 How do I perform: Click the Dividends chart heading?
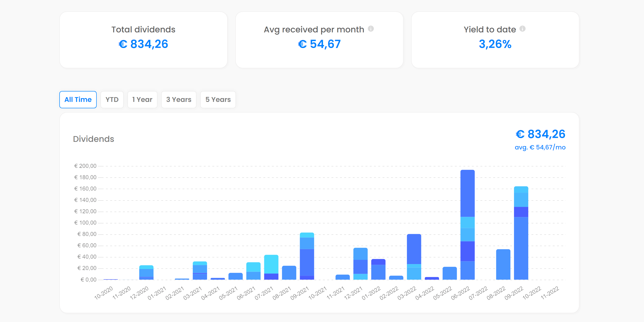coord(93,139)
